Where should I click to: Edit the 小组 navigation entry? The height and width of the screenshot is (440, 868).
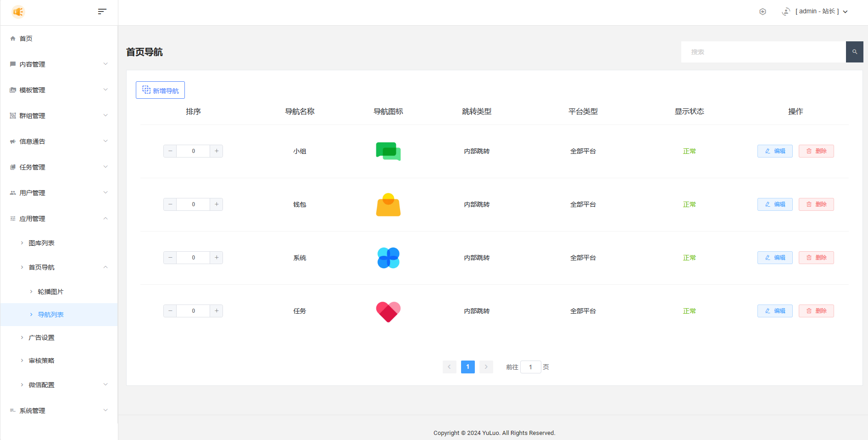(x=774, y=151)
